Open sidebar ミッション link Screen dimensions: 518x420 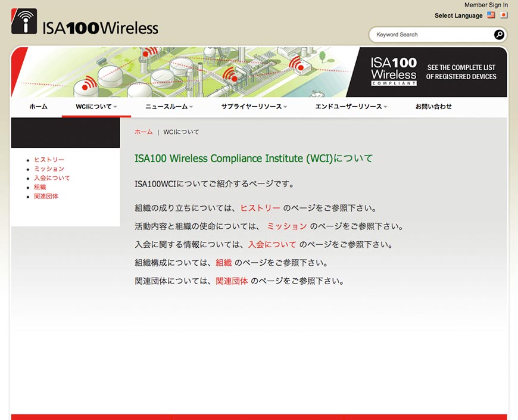coord(49,169)
